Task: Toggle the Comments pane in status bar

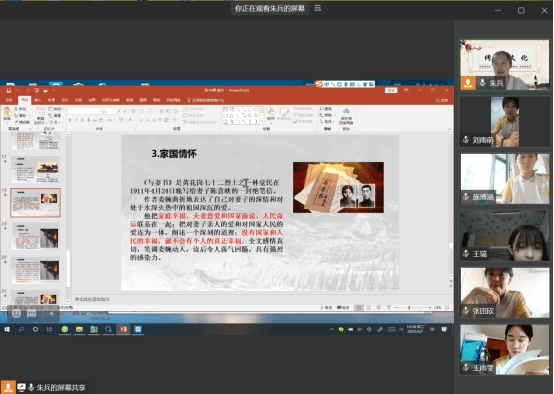Action: coord(343,308)
